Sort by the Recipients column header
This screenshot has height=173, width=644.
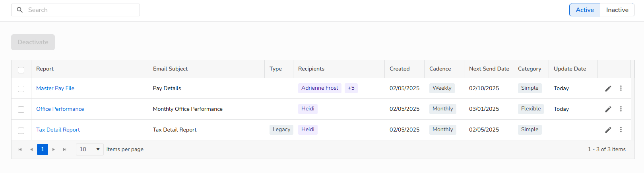click(311, 69)
